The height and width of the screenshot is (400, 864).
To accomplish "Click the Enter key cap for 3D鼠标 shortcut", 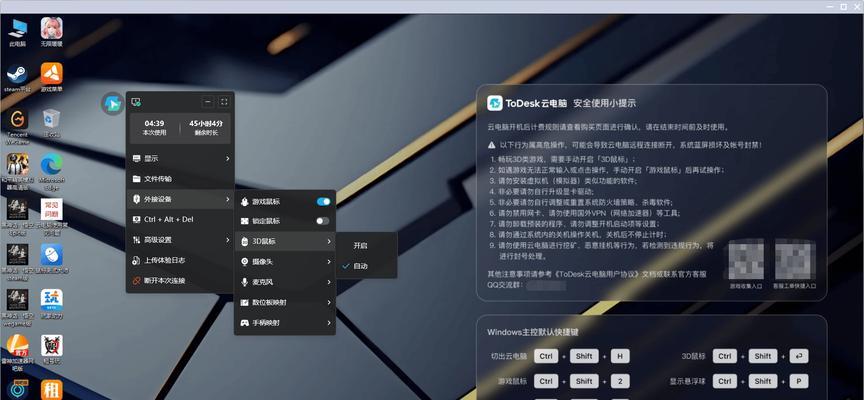I will (798, 356).
